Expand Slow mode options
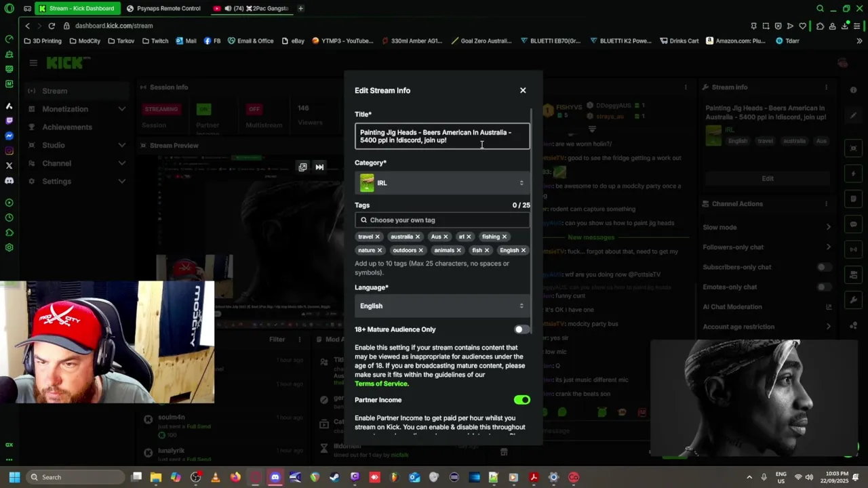The image size is (868, 488). 828,227
